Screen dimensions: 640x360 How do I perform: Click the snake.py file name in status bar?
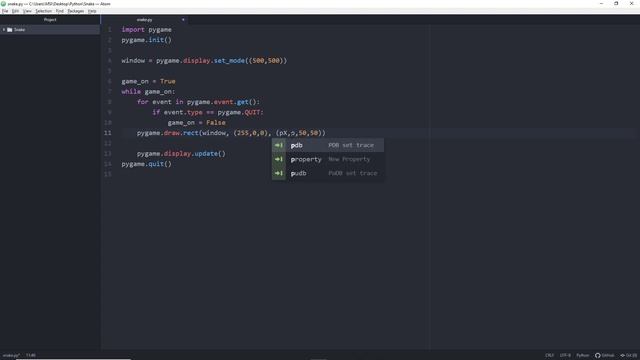tap(11, 356)
